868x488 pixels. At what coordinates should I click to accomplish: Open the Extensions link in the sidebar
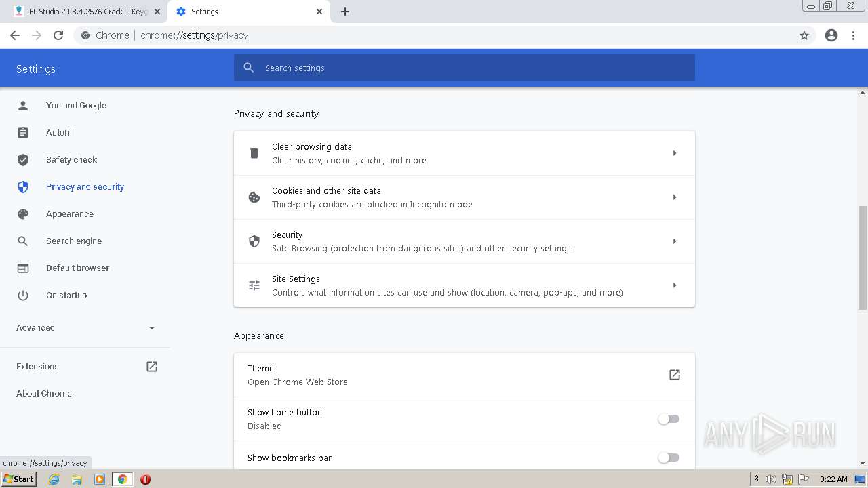tap(37, 366)
